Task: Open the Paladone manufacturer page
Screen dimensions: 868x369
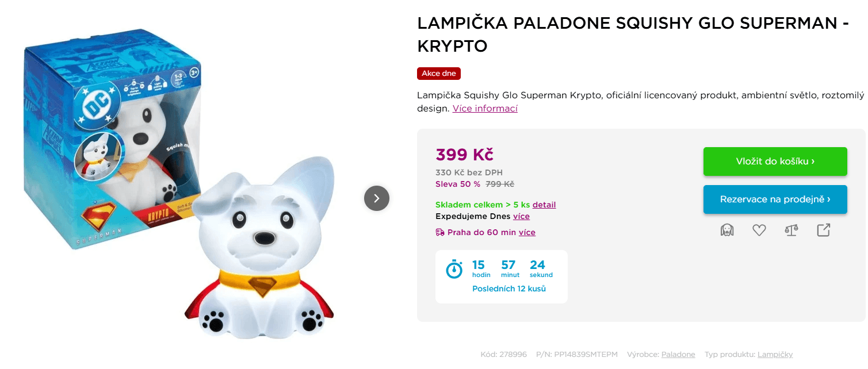Action: 679,354
